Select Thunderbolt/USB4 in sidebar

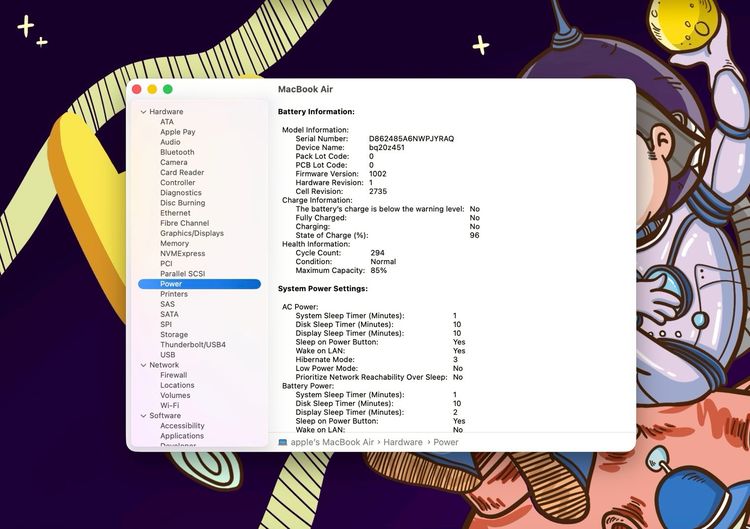(193, 345)
